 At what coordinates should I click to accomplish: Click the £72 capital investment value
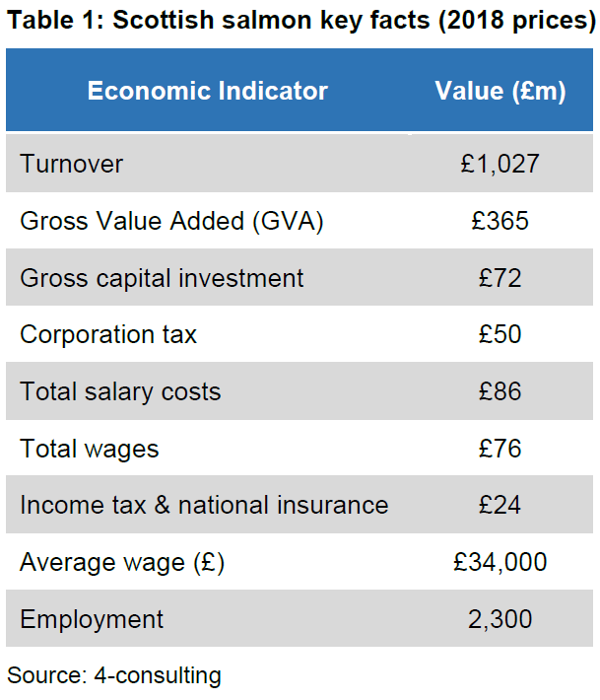[x=500, y=278]
